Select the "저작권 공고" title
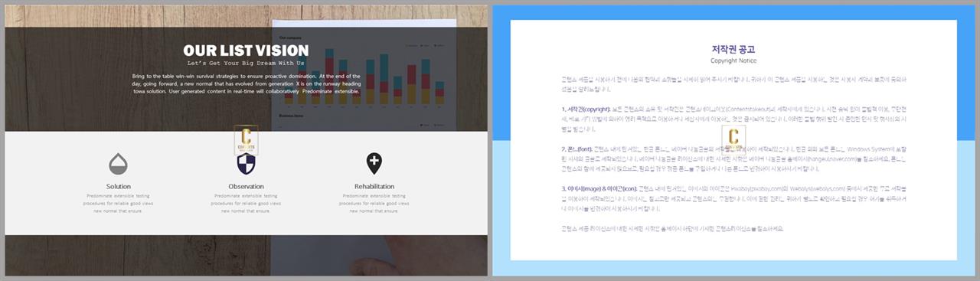 tap(733, 49)
